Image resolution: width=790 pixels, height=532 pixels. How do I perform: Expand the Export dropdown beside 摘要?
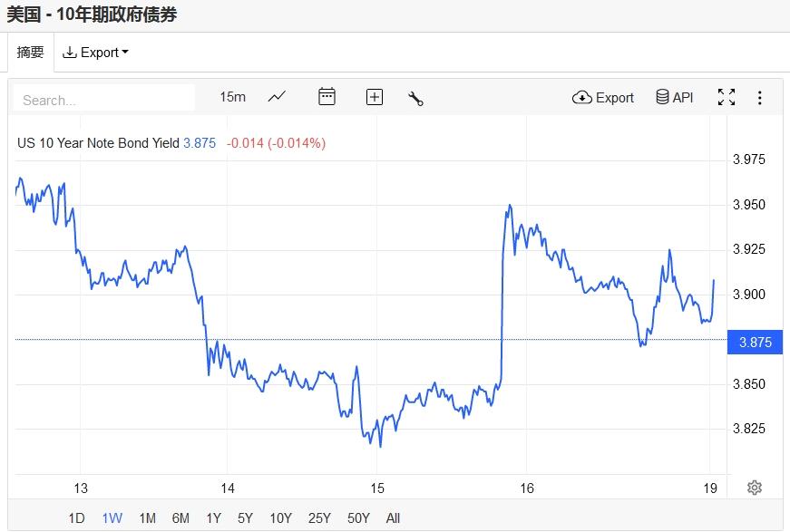pos(95,53)
